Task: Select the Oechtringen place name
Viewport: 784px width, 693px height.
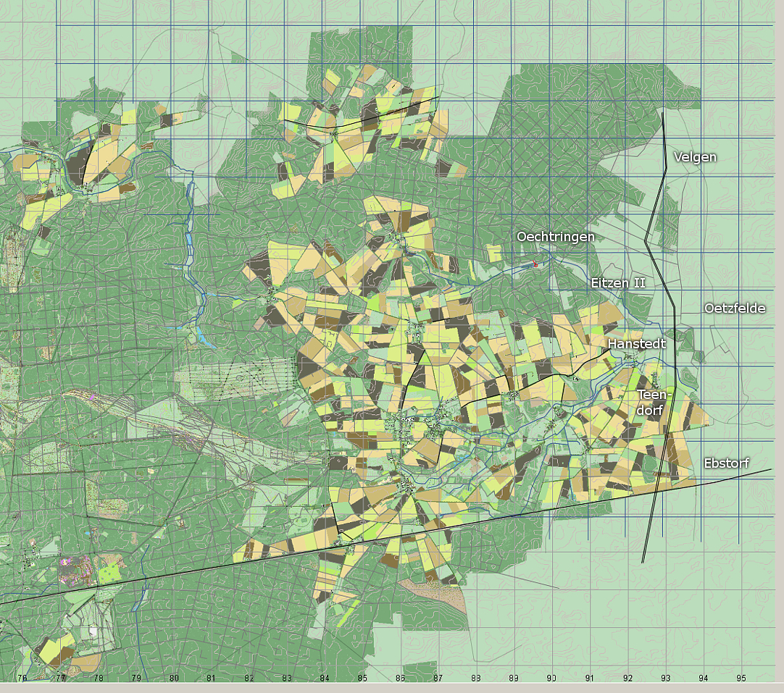Action: [555, 237]
